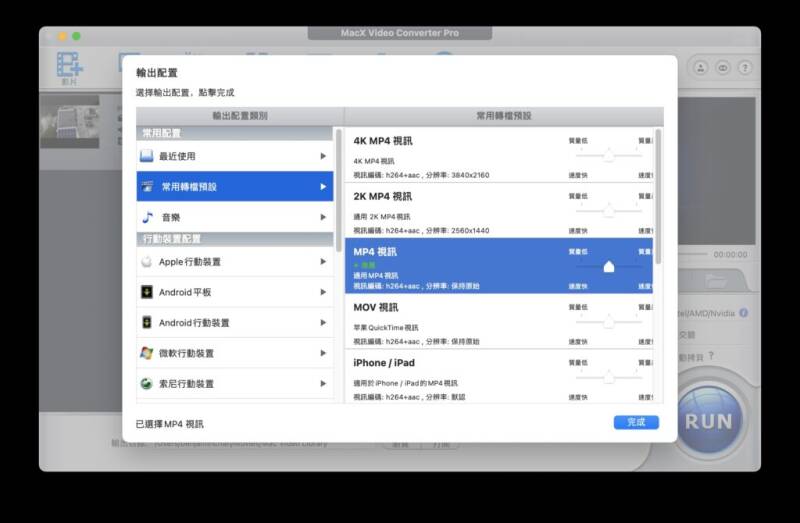
Task: Click the 完成 button
Action: coord(636,422)
